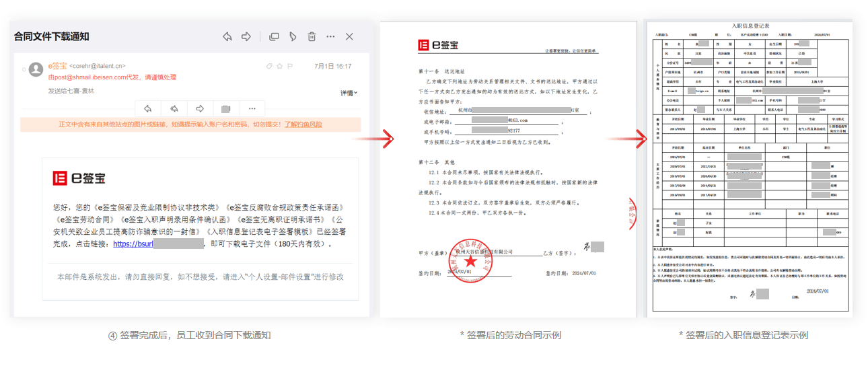Open email in a separate window icon
868x368 pixels.
pyautogui.click(x=274, y=36)
